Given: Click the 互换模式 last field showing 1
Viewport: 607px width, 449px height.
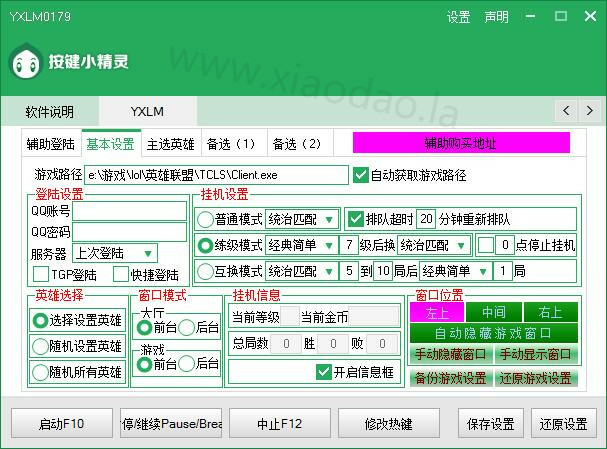Looking at the screenshot, I should [503, 271].
